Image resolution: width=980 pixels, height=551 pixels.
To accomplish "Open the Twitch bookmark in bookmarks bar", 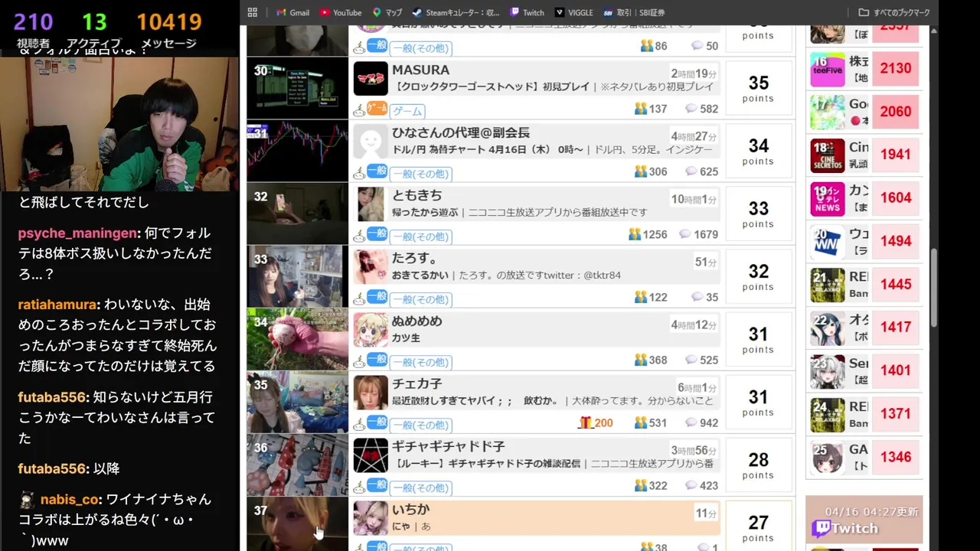I will click(527, 12).
